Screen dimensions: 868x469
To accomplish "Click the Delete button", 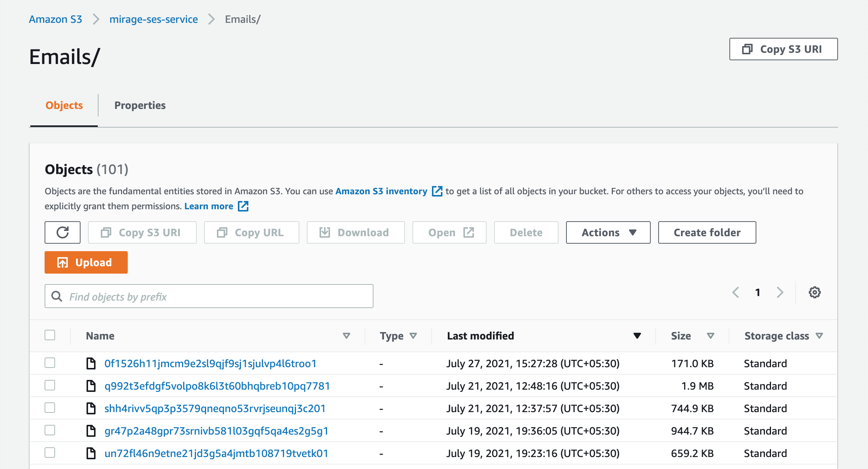I will pos(526,232).
